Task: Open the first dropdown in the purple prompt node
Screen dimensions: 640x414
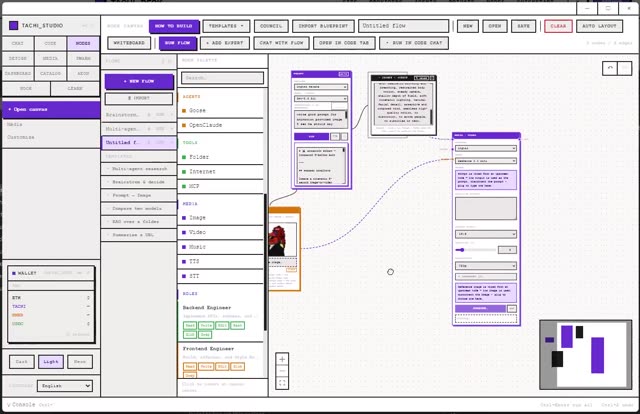Action: pos(321,87)
